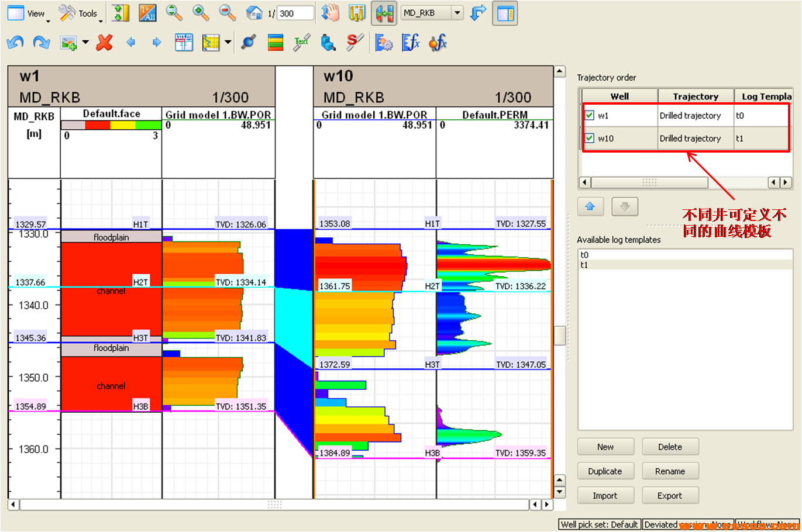The height and width of the screenshot is (532, 802).
Task: Move selected trajectory up with blue arrow
Action: pos(590,206)
